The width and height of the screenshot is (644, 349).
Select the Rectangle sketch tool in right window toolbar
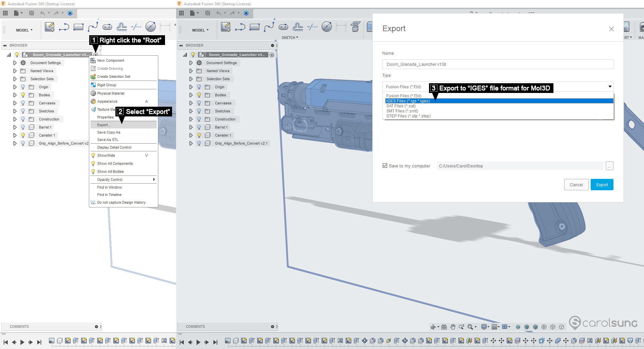click(x=254, y=27)
